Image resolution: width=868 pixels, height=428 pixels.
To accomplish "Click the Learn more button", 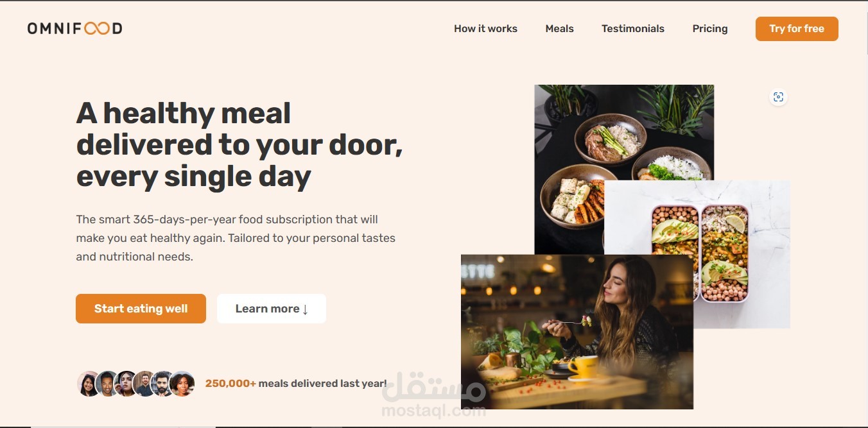I will click(x=272, y=309).
